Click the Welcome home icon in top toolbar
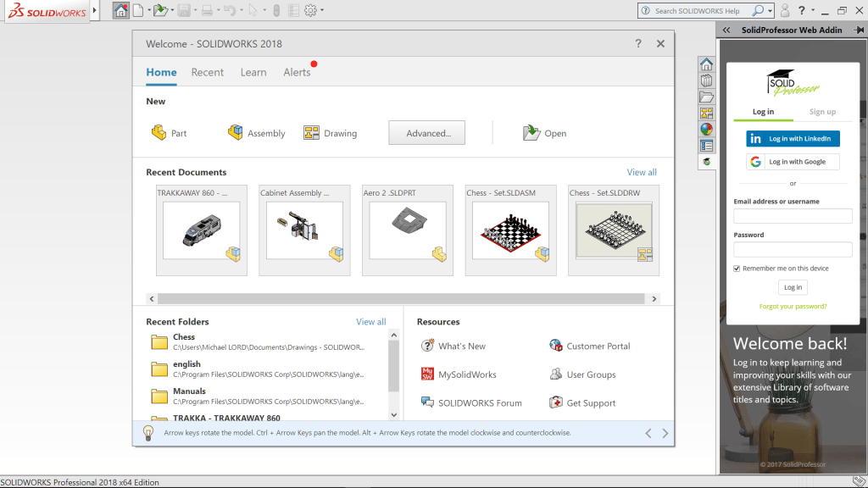 (121, 10)
